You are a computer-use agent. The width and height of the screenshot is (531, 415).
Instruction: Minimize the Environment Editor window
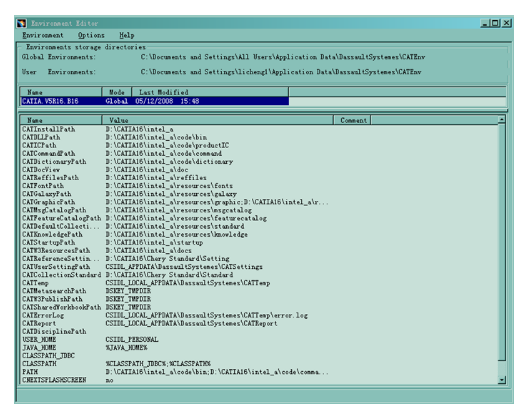pyautogui.click(x=485, y=23)
